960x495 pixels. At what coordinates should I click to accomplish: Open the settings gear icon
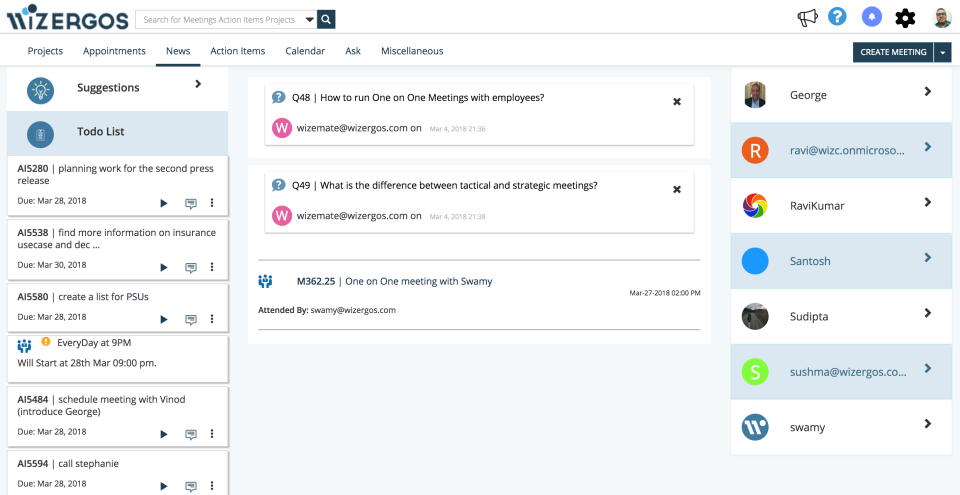[x=905, y=18]
